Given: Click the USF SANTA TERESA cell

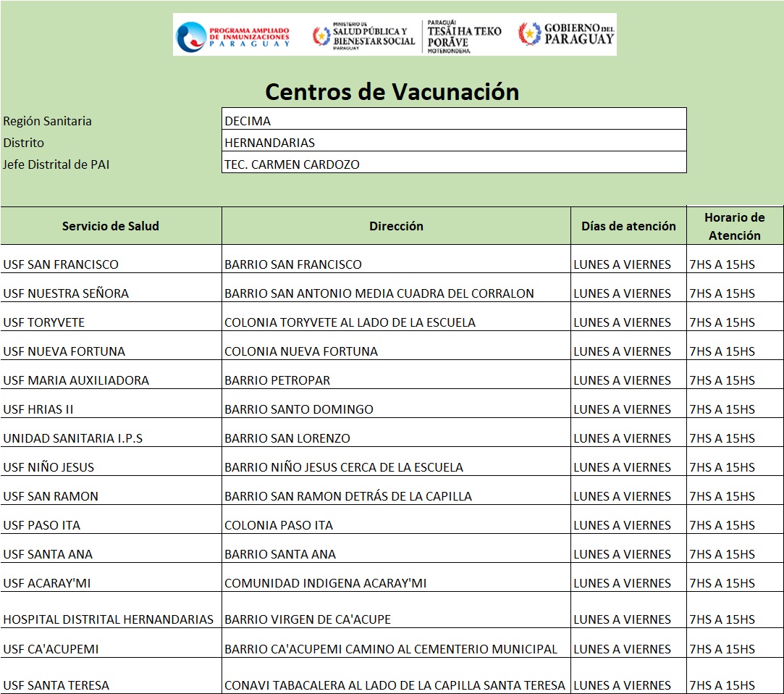Looking at the screenshot, I should click(x=56, y=685).
